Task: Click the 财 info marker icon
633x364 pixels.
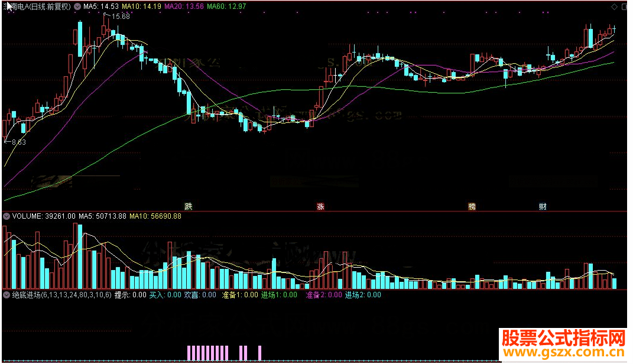Action: 543,207
